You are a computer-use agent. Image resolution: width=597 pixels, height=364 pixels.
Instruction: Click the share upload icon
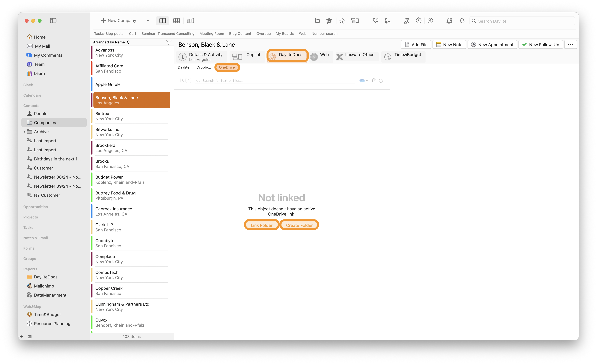[374, 80]
